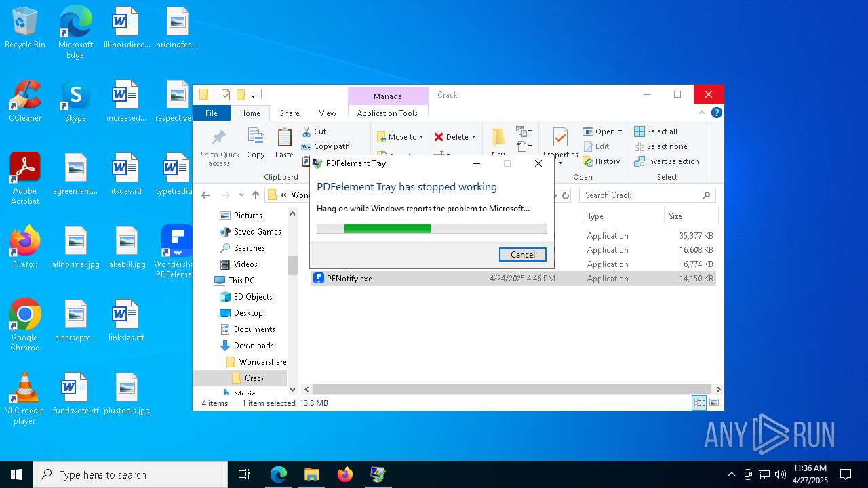Open the Application Tools tab
This screenshot has width=868, height=488.
pyautogui.click(x=387, y=113)
